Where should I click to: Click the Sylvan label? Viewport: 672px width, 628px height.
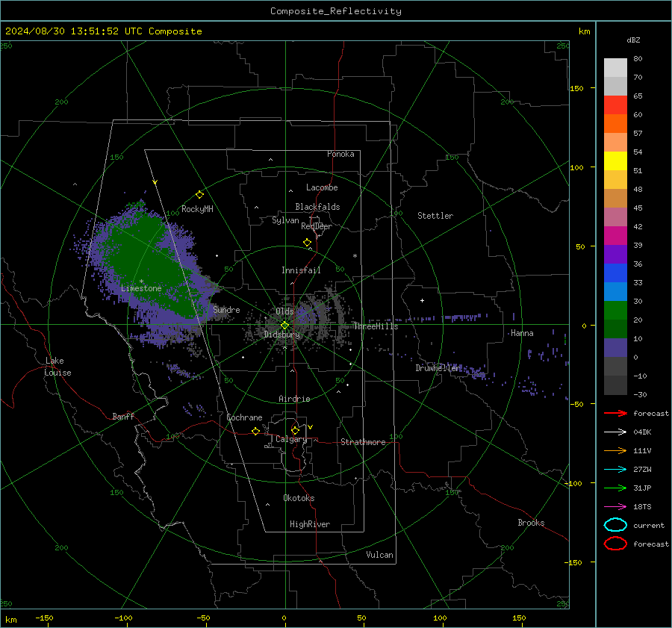[285, 220]
